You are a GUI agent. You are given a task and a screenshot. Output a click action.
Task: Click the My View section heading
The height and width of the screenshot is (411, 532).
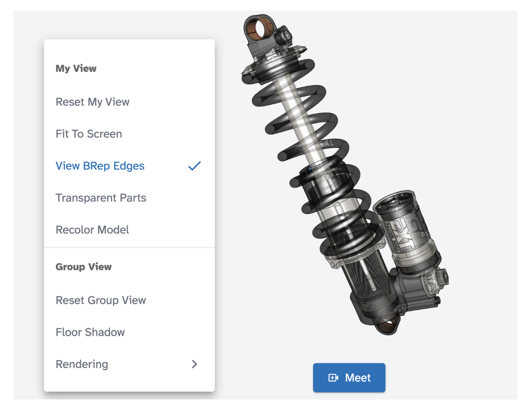(x=76, y=68)
